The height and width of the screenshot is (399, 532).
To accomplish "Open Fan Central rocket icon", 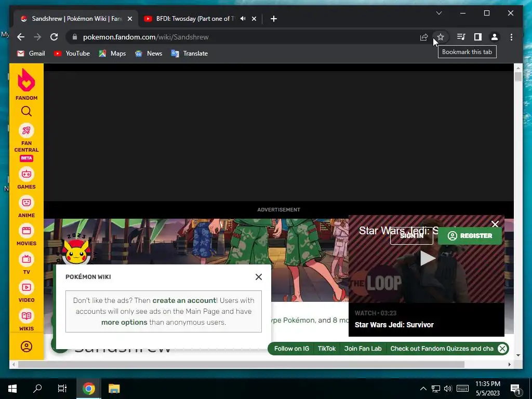I will pos(26,130).
